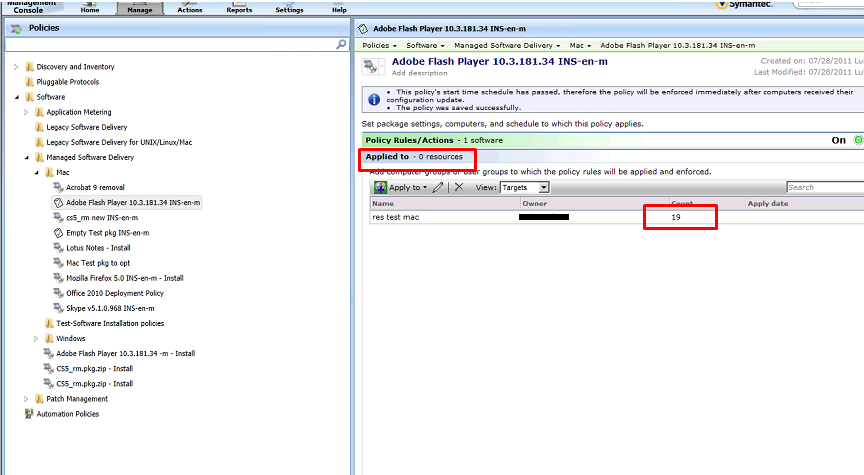The height and width of the screenshot is (475, 864).
Task: Click the delete X icon
Action: coord(458,187)
